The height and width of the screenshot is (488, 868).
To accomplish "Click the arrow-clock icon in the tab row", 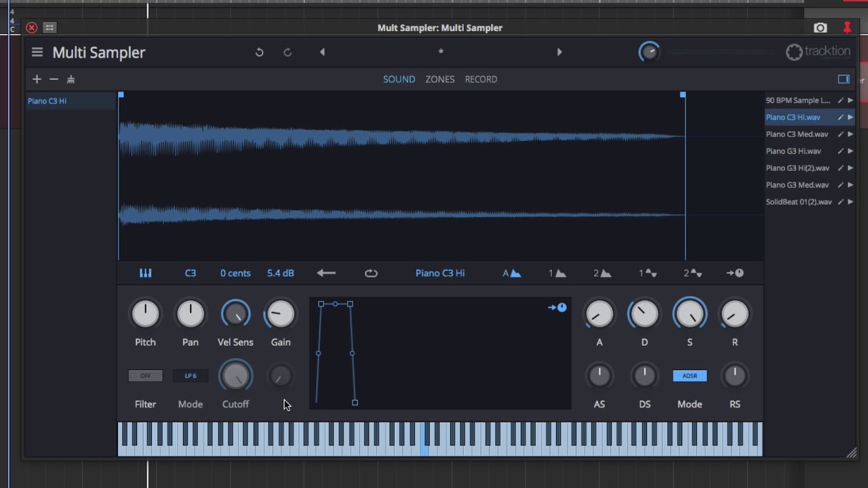I will [735, 273].
